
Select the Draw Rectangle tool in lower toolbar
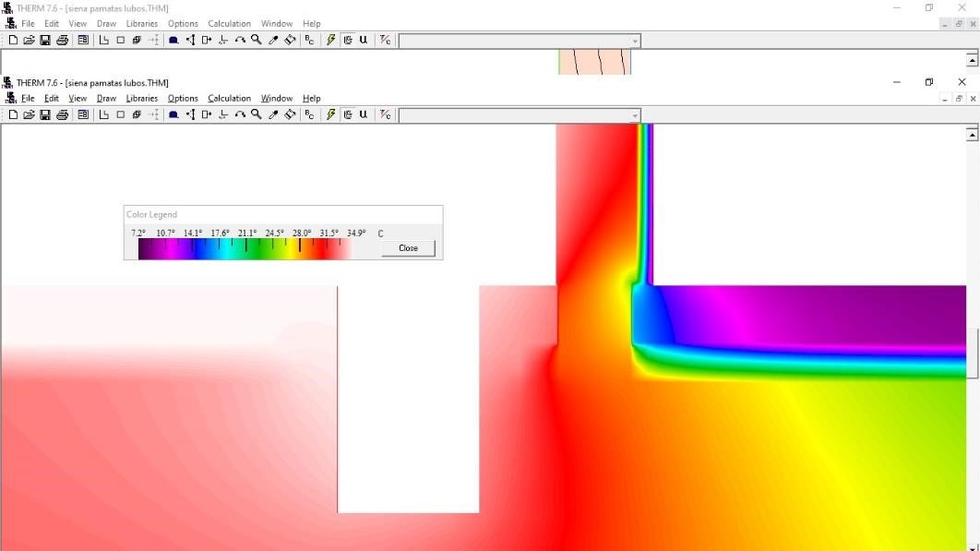coord(120,115)
